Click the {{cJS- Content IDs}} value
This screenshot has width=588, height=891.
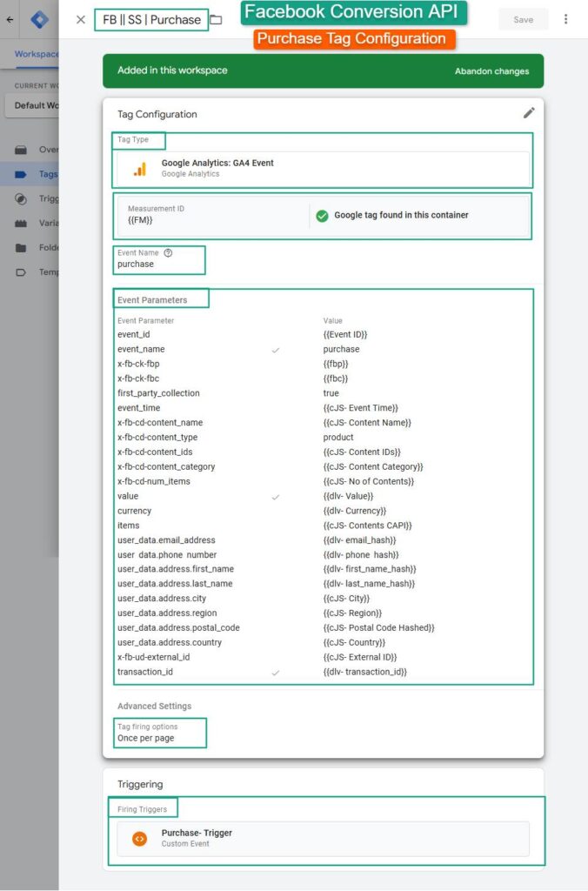362,452
